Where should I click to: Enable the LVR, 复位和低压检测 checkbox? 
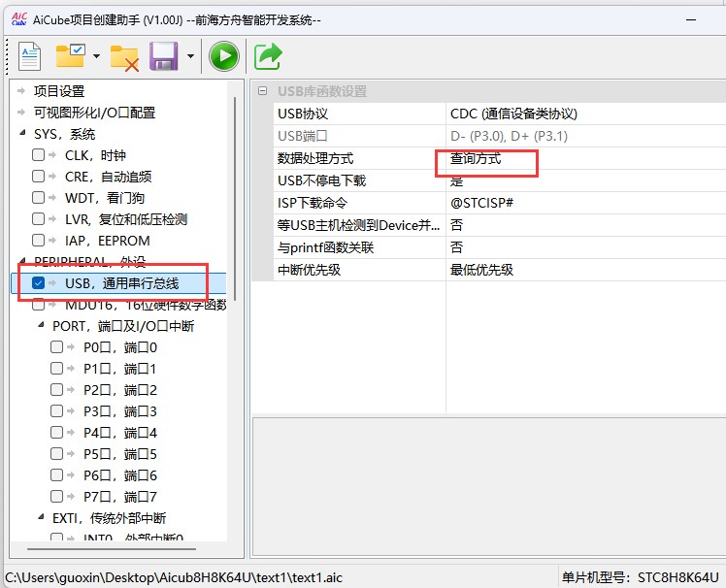click(x=39, y=219)
